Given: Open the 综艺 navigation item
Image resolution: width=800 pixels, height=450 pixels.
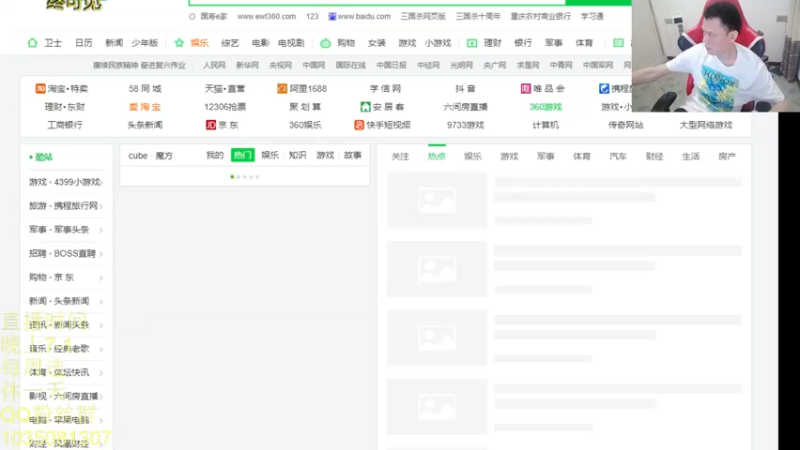Looking at the screenshot, I should 230,43.
